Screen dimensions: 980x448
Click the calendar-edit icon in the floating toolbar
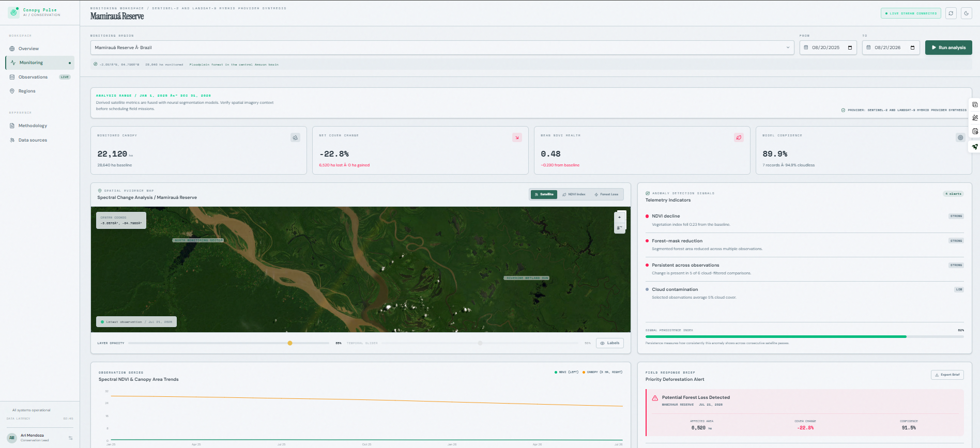(x=975, y=131)
